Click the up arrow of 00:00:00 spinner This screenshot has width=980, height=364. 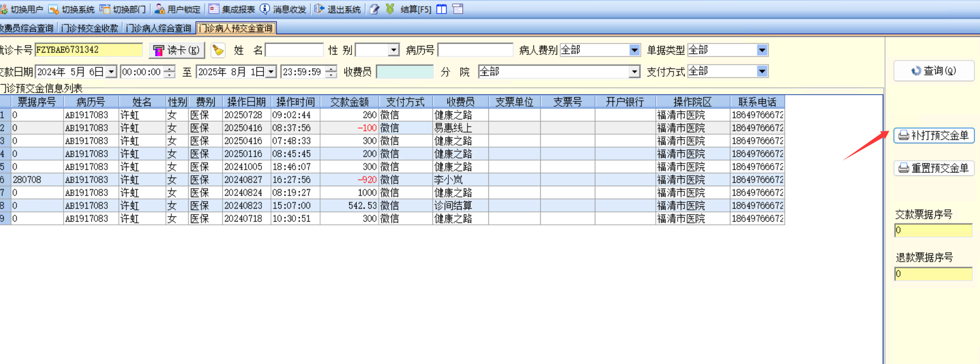coord(170,69)
